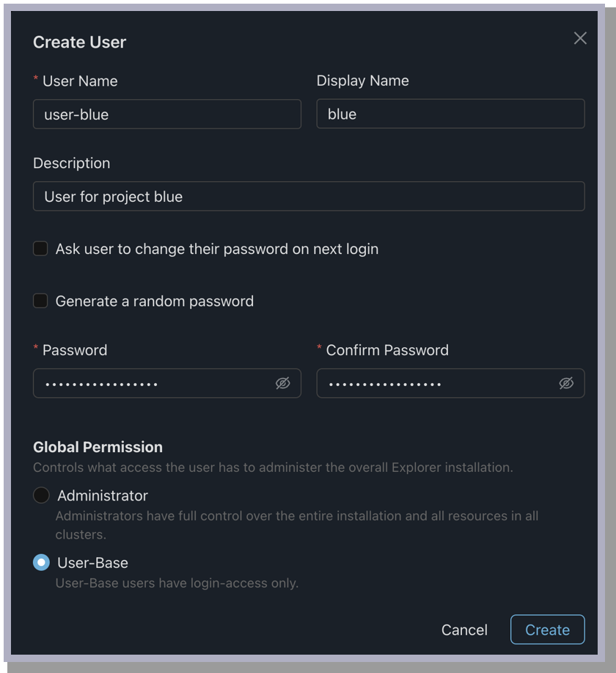Enable 'Generate a random password' checkbox
Viewport: 616px width, 673px height.
[x=41, y=301]
